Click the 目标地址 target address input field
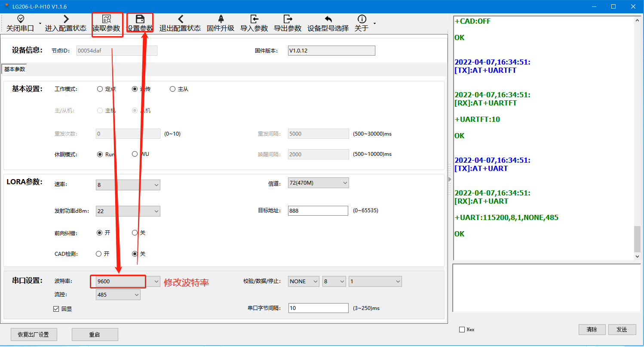 [x=318, y=211]
